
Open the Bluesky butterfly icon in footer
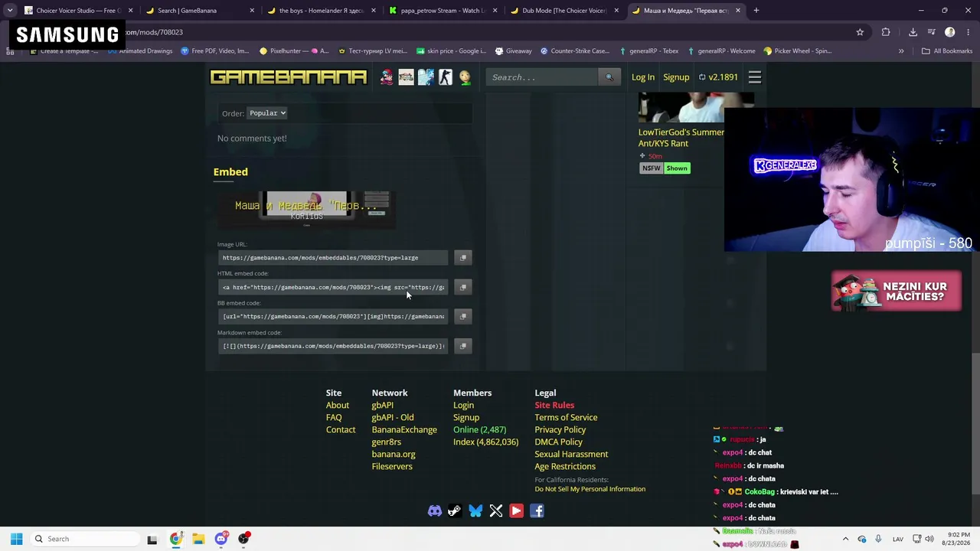click(x=475, y=511)
